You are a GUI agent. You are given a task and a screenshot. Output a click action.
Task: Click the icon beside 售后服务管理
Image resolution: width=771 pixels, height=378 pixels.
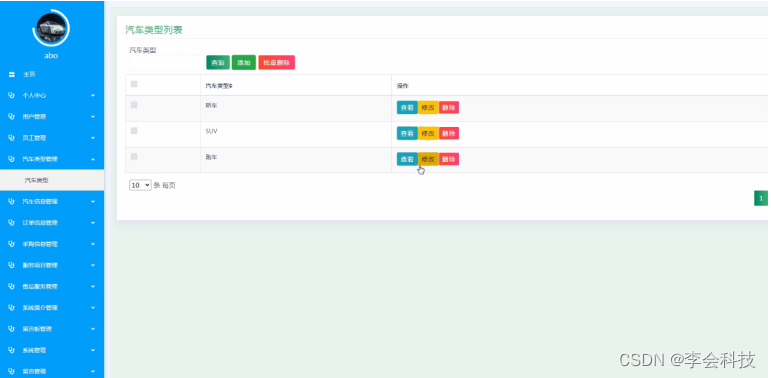tap(12, 286)
